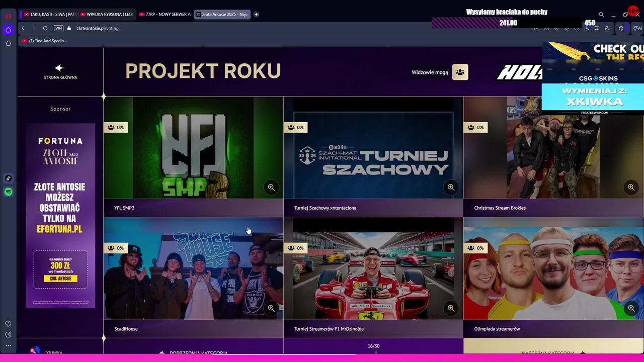Screen dimensions: 644x362
Task: Open TikTok from the Opera sidebar
Action: [8, 178]
